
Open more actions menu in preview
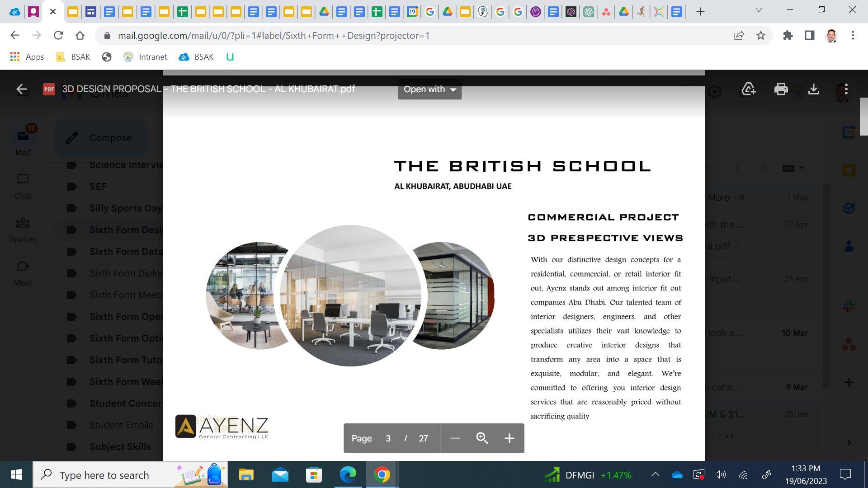click(x=846, y=89)
